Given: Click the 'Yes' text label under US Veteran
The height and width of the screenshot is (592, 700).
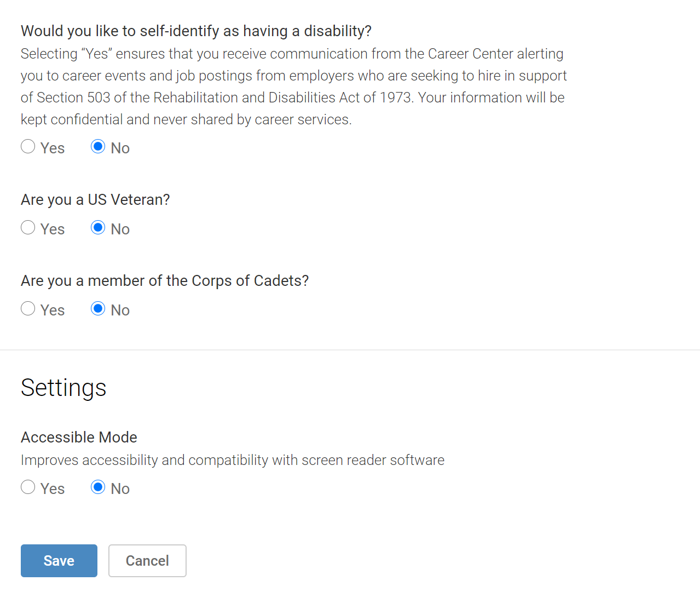Looking at the screenshot, I should (53, 229).
